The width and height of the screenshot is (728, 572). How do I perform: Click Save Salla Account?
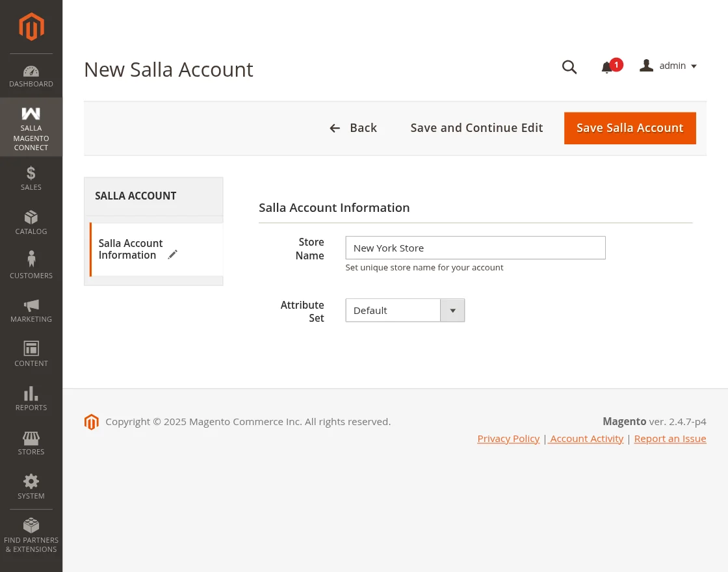629,128
